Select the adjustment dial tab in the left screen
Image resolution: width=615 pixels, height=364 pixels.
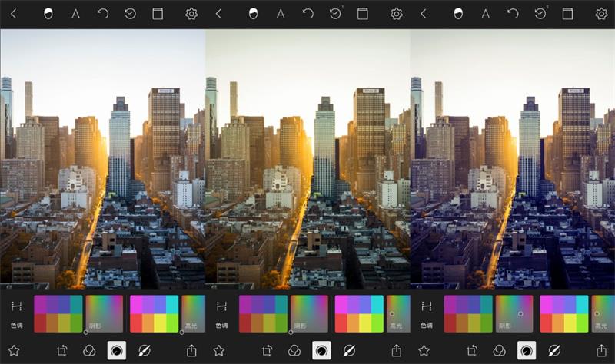[x=116, y=350]
